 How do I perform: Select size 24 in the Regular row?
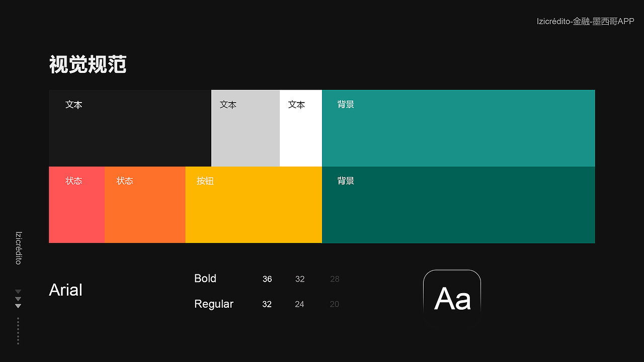click(299, 304)
